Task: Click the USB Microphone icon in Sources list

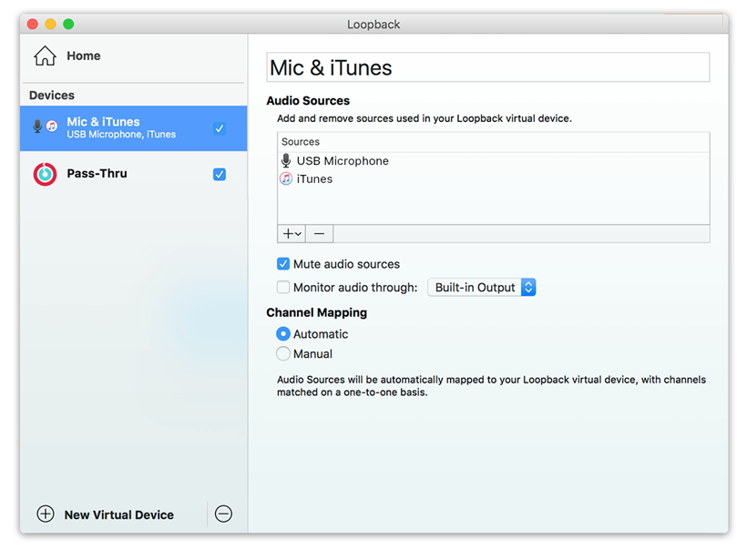Action: point(286,161)
